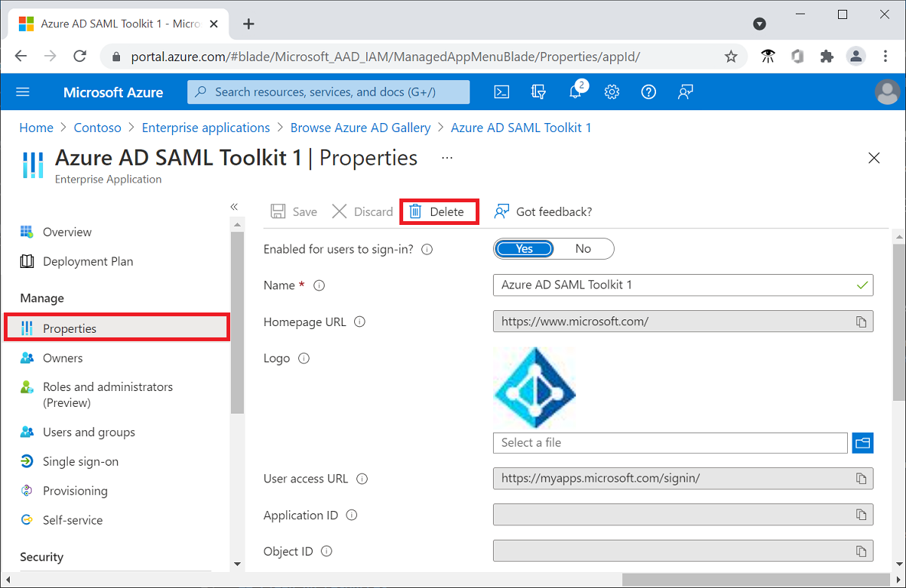Viewport: 906px width, 588px height.
Task: Open a new browser tab
Action: [x=248, y=23]
